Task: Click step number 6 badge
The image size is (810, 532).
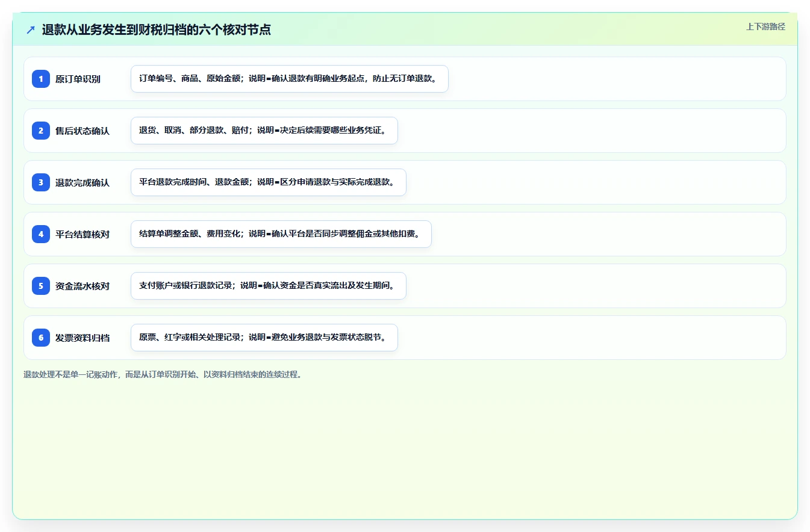Action: [x=41, y=338]
